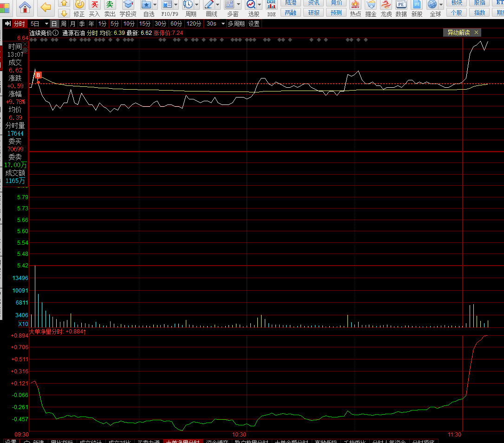Click the collapse arrow left of 分时

click(x=8, y=24)
